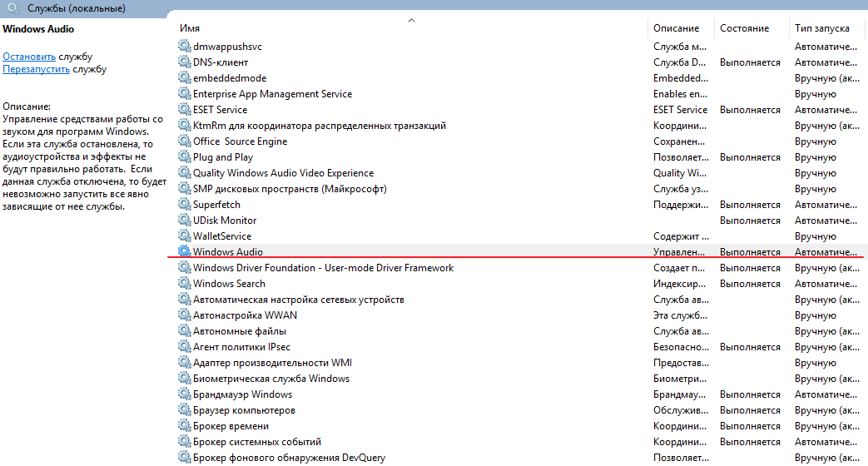Select the Биометрическая служба Windows entry
The width and height of the screenshot is (868, 466).
[x=270, y=379]
